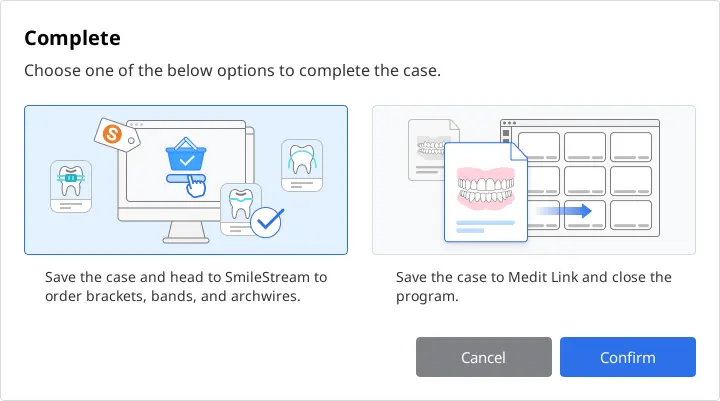This screenshot has width=720, height=401.
Task: Click the blue checkmark circle icon
Action: click(267, 222)
